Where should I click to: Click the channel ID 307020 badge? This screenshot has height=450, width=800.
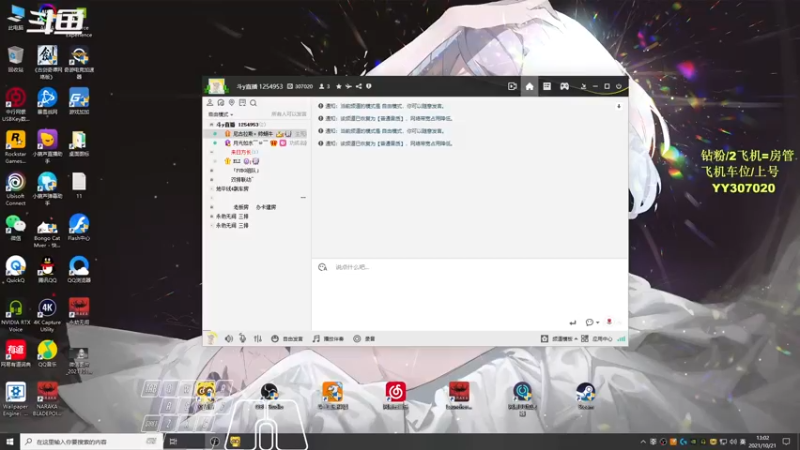[300, 86]
